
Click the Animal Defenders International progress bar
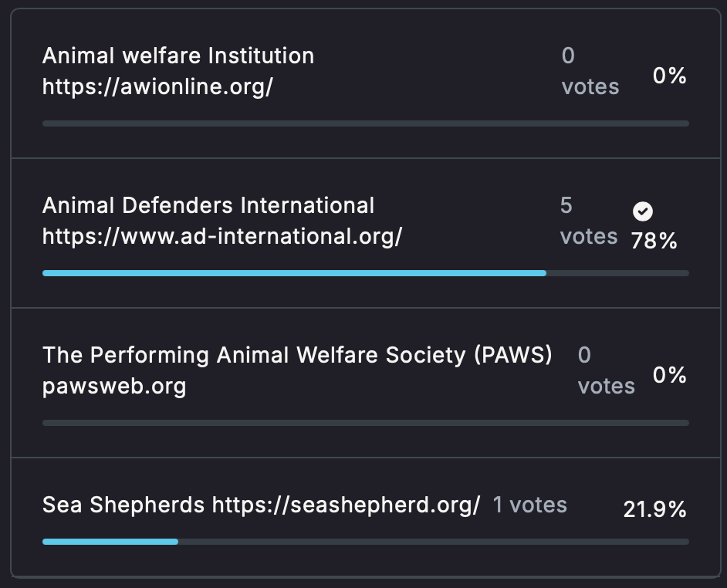366,273
